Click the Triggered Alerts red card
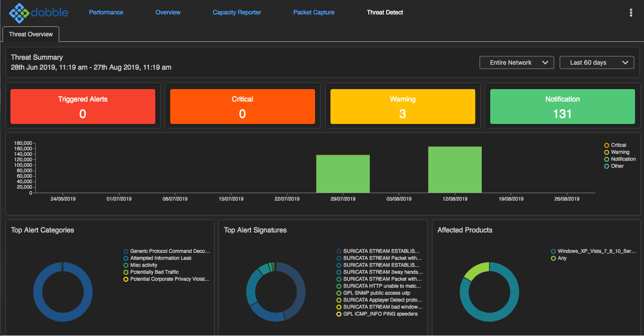 click(x=83, y=107)
